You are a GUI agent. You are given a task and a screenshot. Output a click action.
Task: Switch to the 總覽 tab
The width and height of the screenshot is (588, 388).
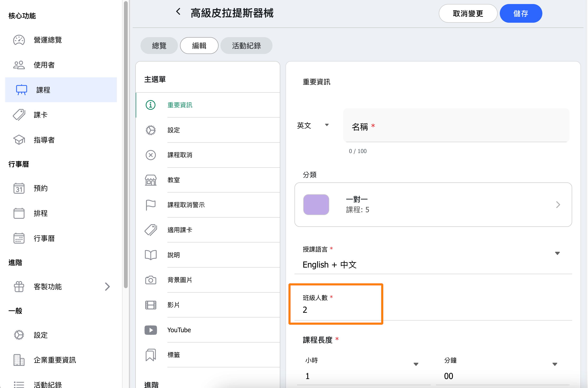click(159, 46)
